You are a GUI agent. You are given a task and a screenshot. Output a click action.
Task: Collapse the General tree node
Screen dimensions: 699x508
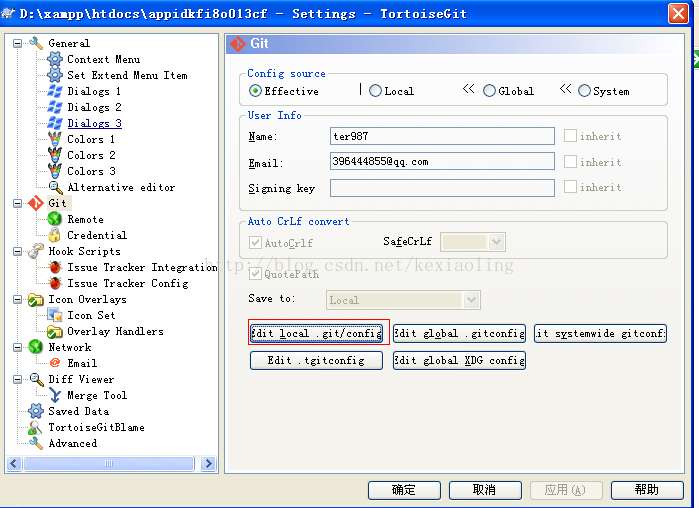[17, 43]
